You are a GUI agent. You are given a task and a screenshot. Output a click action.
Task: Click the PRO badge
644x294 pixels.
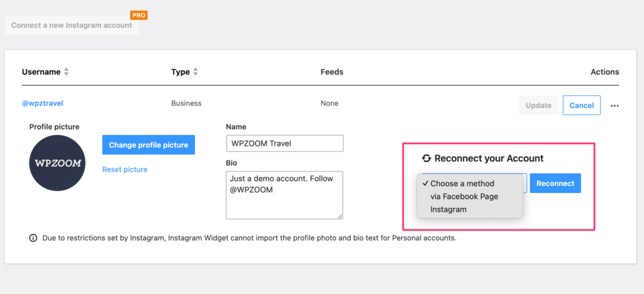click(x=139, y=15)
